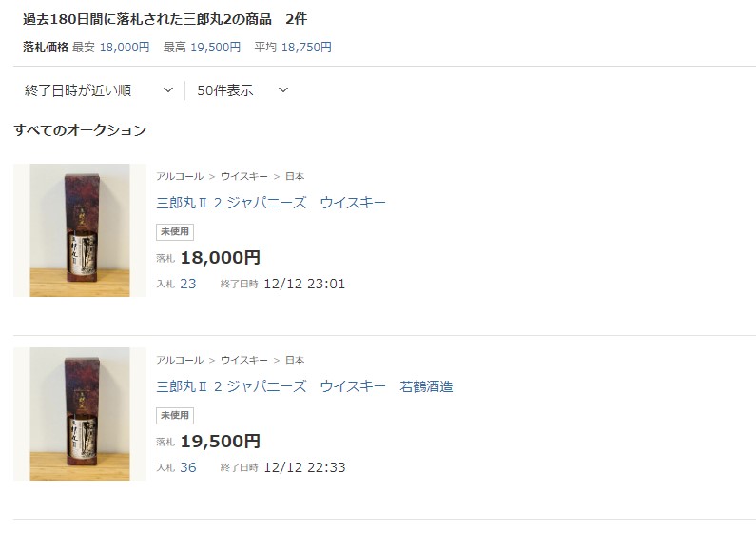Click average price 18,750円 in summary
This screenshot has height=533, width=756.
click(x=306, y=48)
